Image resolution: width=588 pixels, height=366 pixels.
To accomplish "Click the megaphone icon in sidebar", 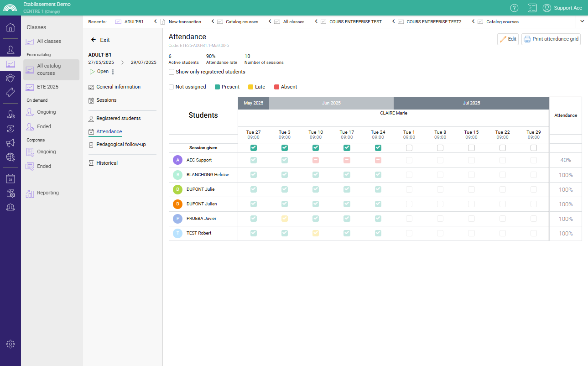I will [x=10, y=143].
